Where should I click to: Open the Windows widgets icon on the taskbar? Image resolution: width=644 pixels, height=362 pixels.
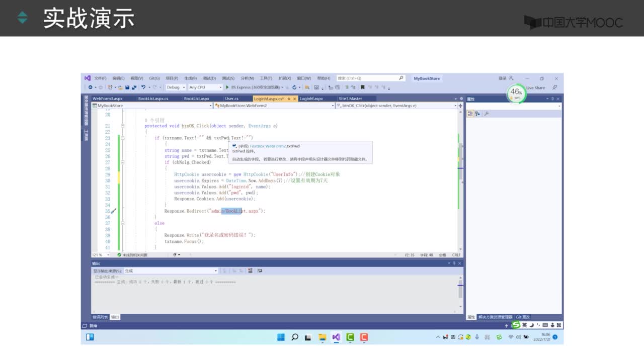(90, 337)
